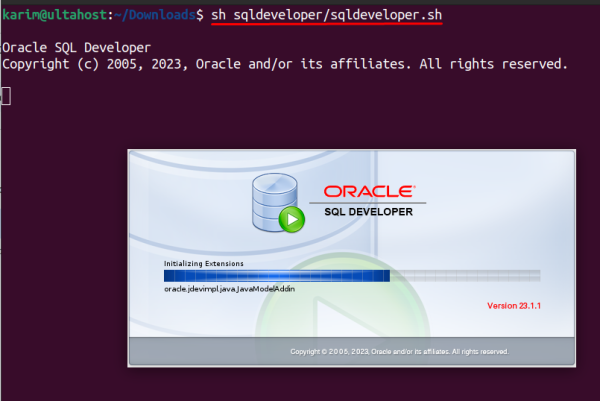Click the terminal copyright output line
Viewport: 600px width, 401px height.
[x=285, y=64]
